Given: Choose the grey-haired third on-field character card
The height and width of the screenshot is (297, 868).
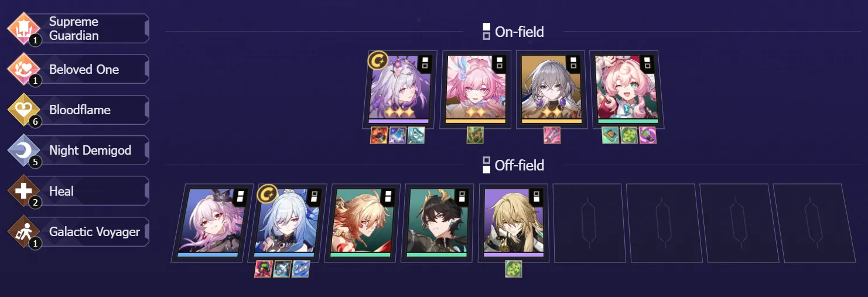Looking at the screenshot, I should 551,89.
